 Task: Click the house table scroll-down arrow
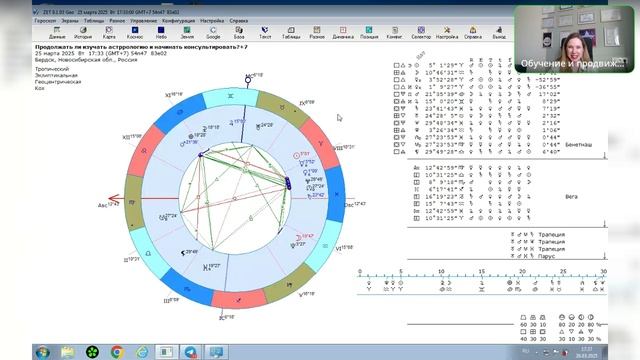pos(604,224)
